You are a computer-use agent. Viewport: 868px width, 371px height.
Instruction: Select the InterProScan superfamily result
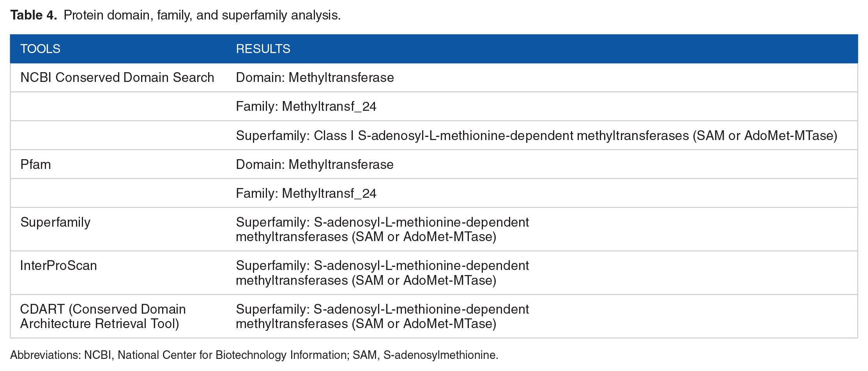click(x=382, y=273)
